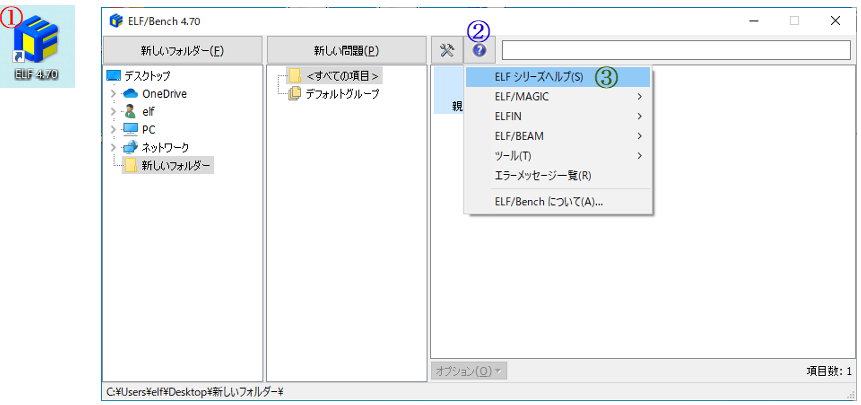Select the ツール(T) menu entry

(558, 156)
